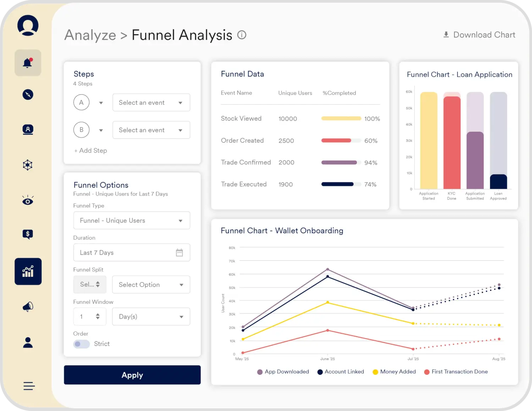Viewport: 532px width, 411px height.
Task: Click the dollar chat bubble icon
Action: click(x=28, y=234)
